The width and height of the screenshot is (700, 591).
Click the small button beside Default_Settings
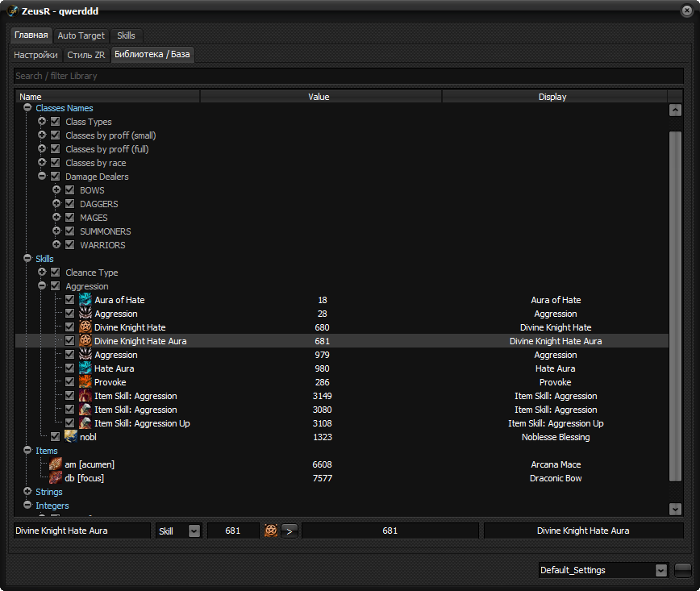(682, 570)
